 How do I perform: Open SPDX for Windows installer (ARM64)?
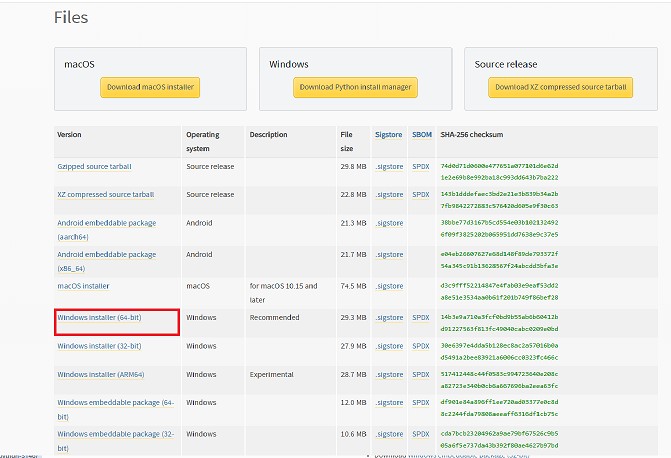[421, 375]
